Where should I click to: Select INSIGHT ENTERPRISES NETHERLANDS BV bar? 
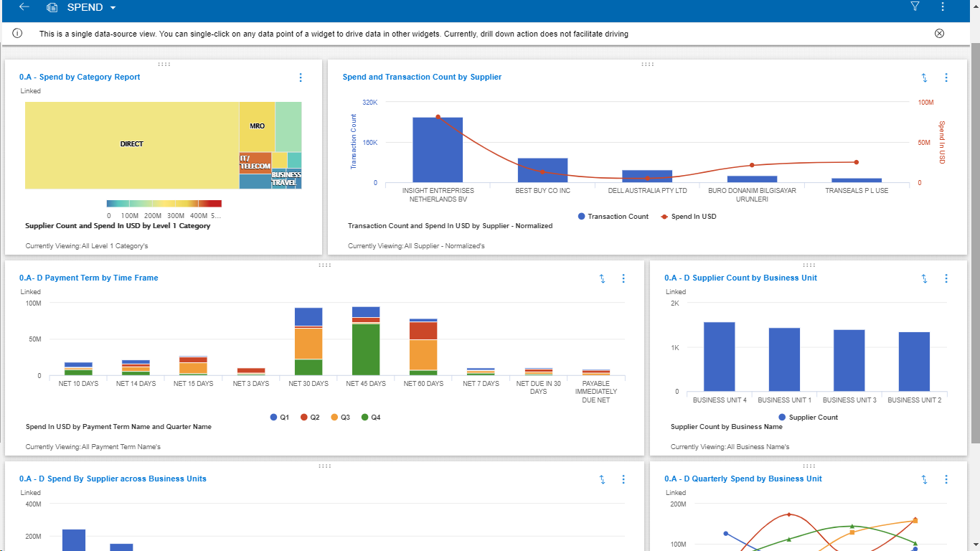tap(438, 150)
